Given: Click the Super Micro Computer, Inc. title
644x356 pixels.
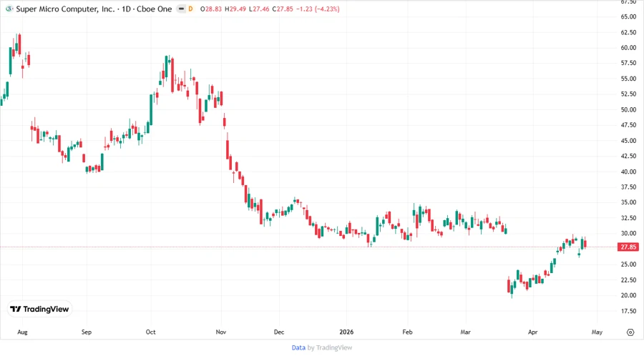Looking at the screenshot, I should click(65, 9).
